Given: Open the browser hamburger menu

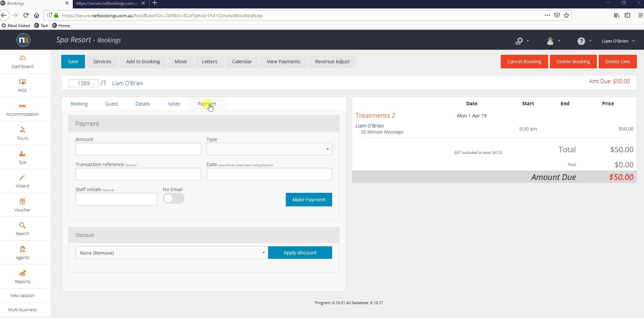Looking at the screenshot, I should [x=640, y=15].
